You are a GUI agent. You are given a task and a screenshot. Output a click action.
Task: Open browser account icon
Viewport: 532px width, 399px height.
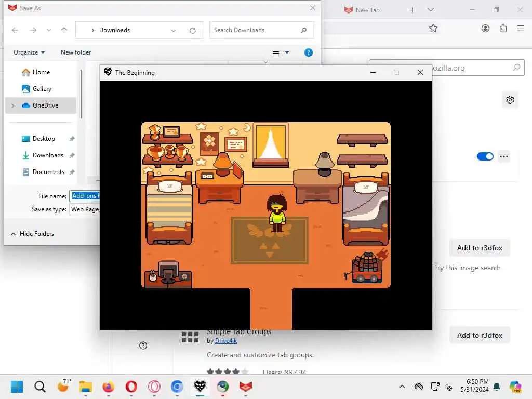(x=486, y=28)
